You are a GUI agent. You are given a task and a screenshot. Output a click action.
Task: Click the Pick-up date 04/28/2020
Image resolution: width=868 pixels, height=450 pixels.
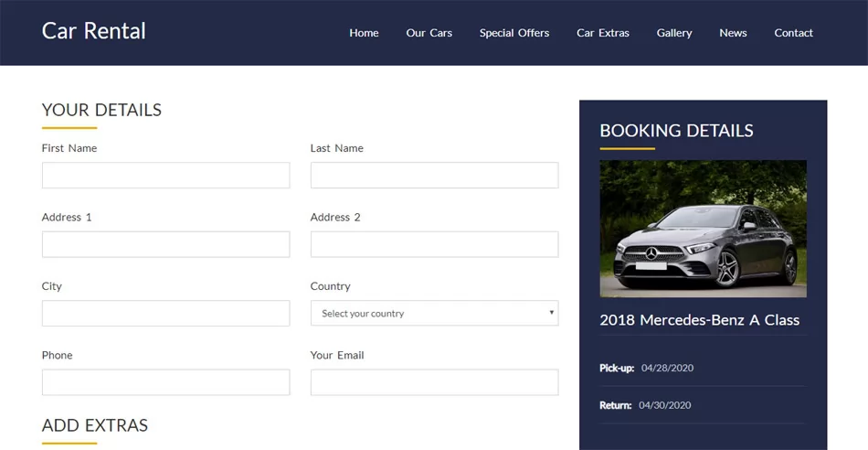(668, 368)
